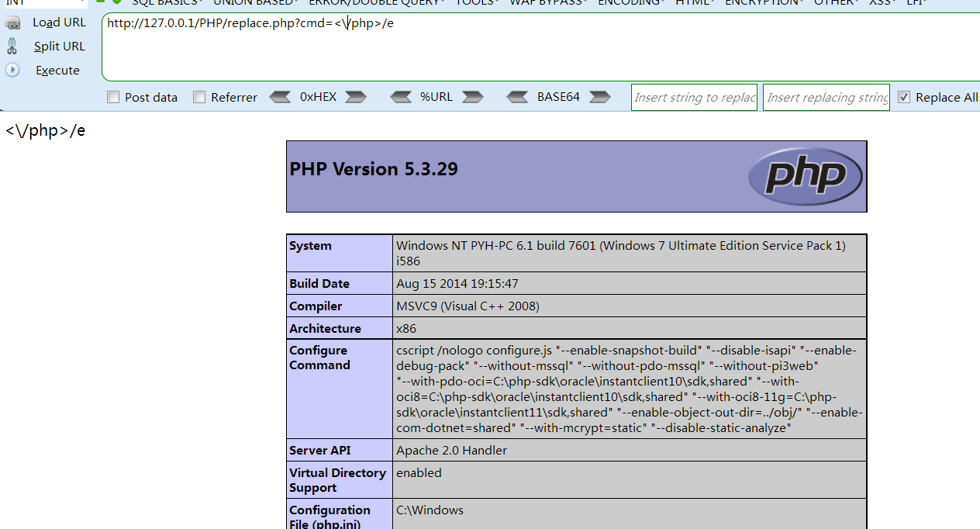
Task: Click the 'Build Date' row label
Action: [x=319, y=284]
